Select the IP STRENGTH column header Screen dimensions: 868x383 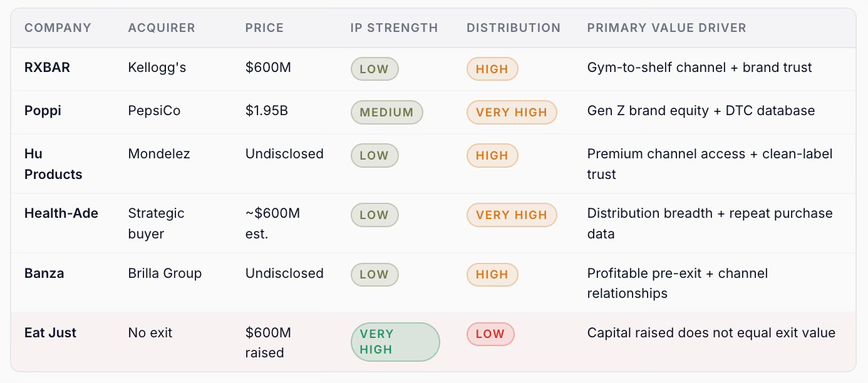[x=394, y=28]
